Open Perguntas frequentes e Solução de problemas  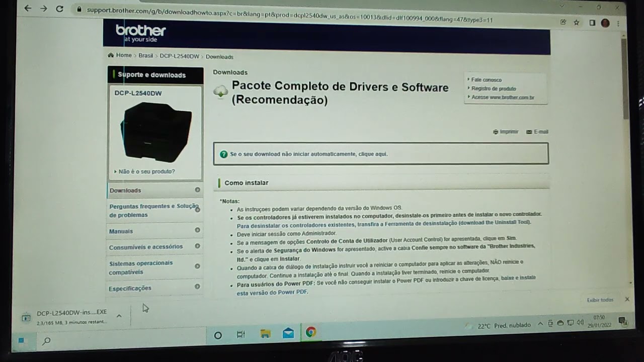pyautogui.click(x=155, y=210)
